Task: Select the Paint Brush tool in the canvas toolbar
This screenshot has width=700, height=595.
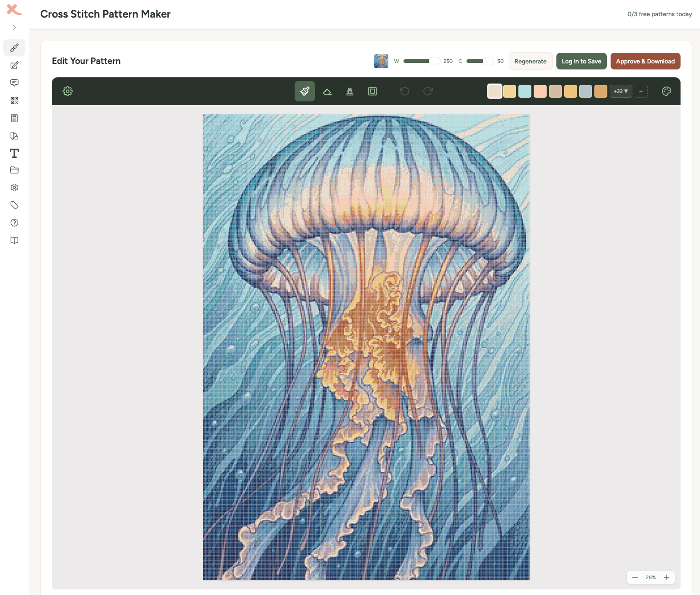Action: point(304,91)
